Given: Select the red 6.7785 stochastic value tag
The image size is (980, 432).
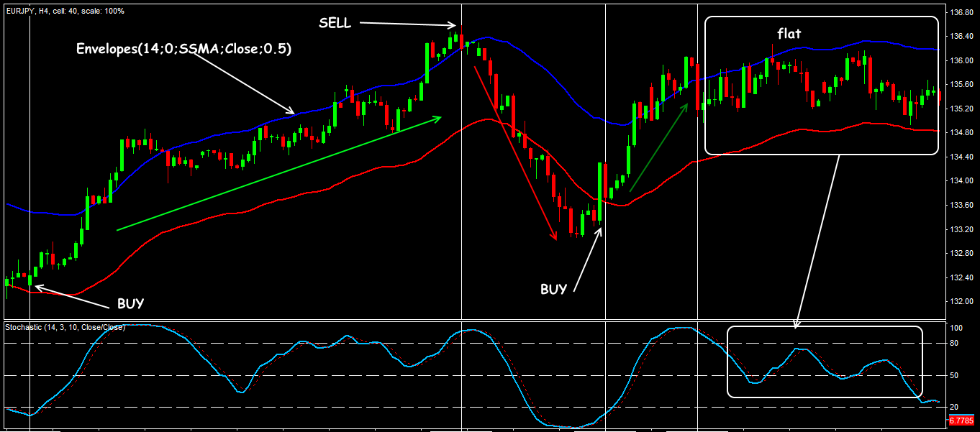Looking at the screenshot, I should (x=961, y=419).
